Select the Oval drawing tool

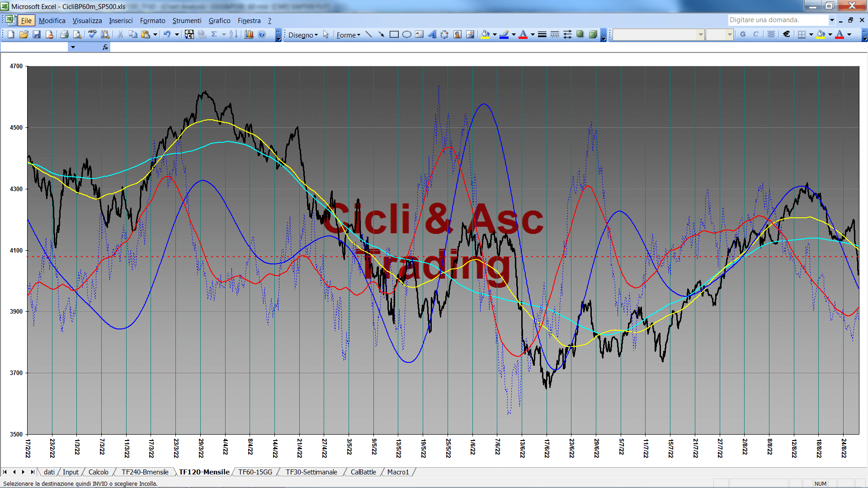pos(407,34)
